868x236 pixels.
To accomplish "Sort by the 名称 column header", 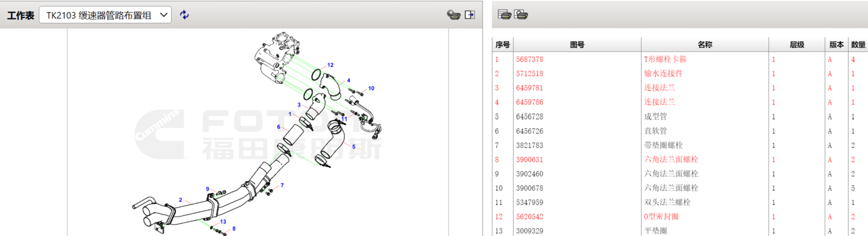I will [x=704, y=45].
